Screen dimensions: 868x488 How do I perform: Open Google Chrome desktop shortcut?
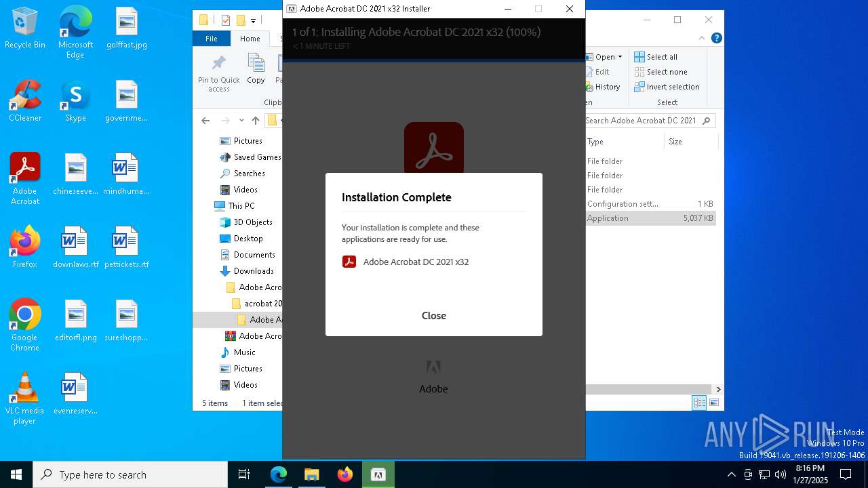(25, 325)
